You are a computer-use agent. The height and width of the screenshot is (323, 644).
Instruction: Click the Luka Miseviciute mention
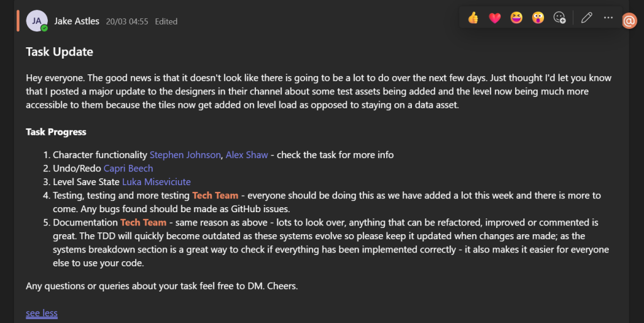tap(157, 182)
